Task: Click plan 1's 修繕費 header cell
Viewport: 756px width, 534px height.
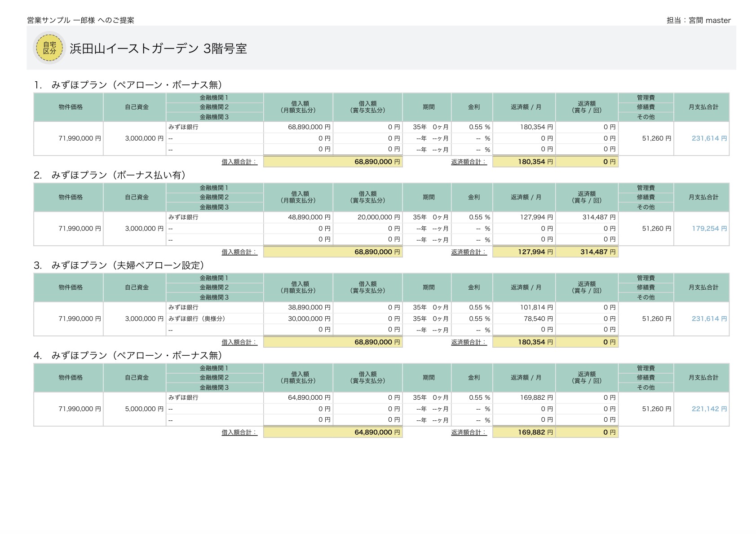Action: click(x=646, y=107)
